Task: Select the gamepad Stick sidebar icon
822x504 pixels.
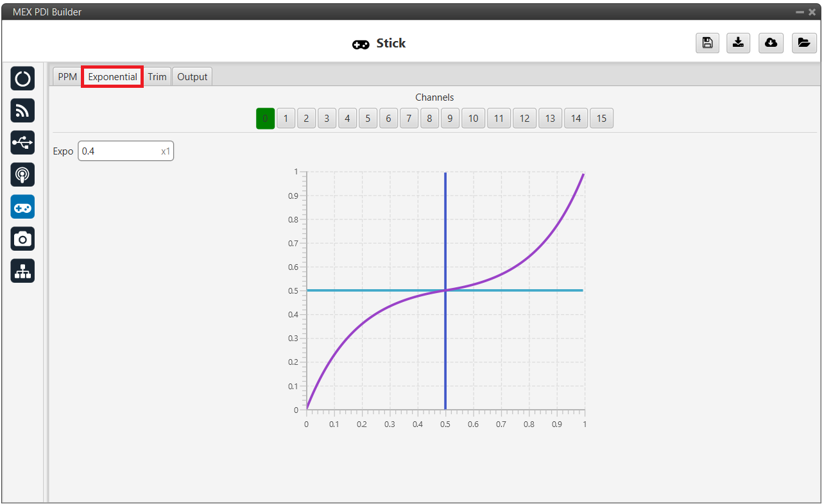Action: [22, 206]
